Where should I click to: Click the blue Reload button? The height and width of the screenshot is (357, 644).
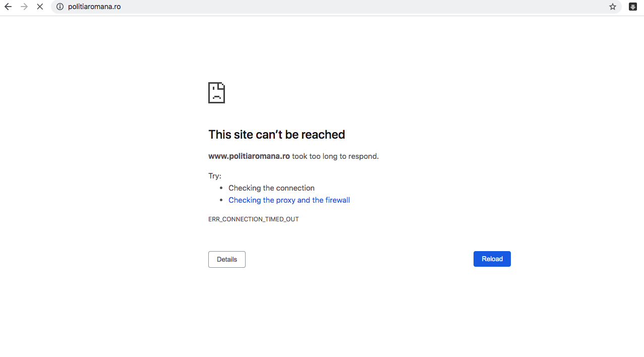tap(492, 259)
